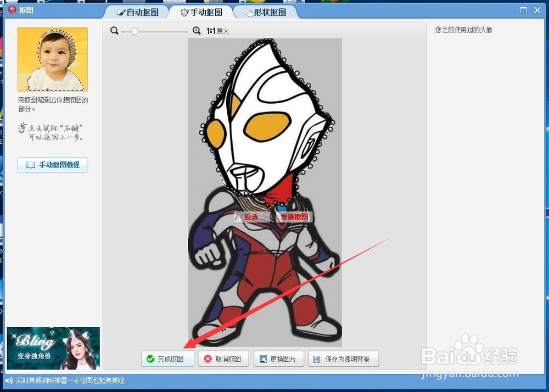This screenshot has width=549, height=392.
Task: Click the 抠图 app logo icon
Action: pos(12,10)
